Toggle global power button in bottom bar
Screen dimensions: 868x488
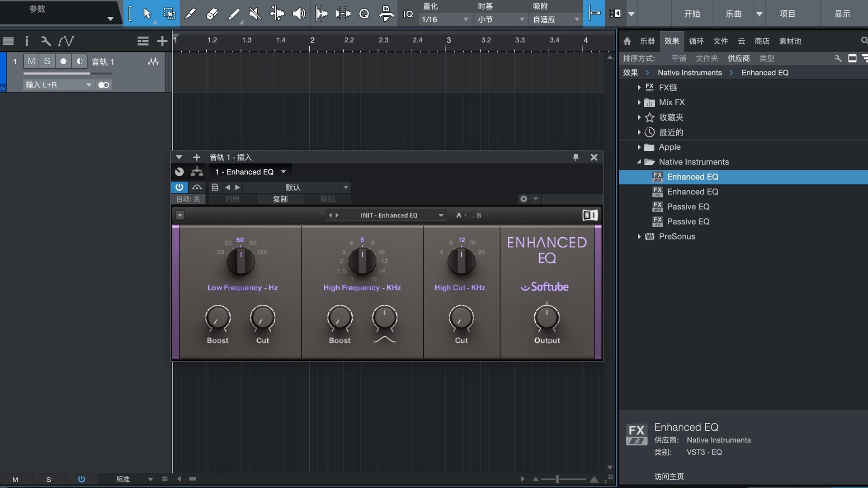pyautogui.click(x=81, y=479)
